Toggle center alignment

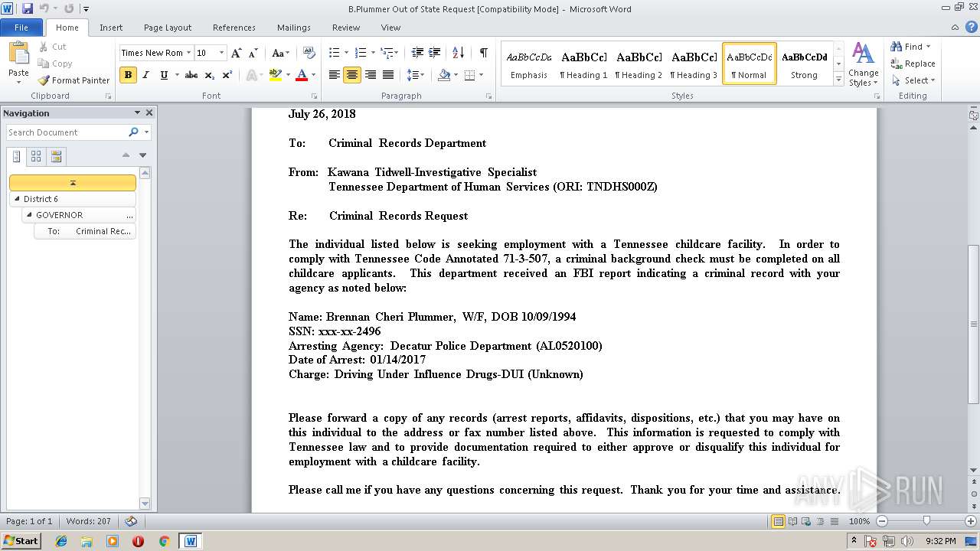pyautogui.click(x=352, y=75)
